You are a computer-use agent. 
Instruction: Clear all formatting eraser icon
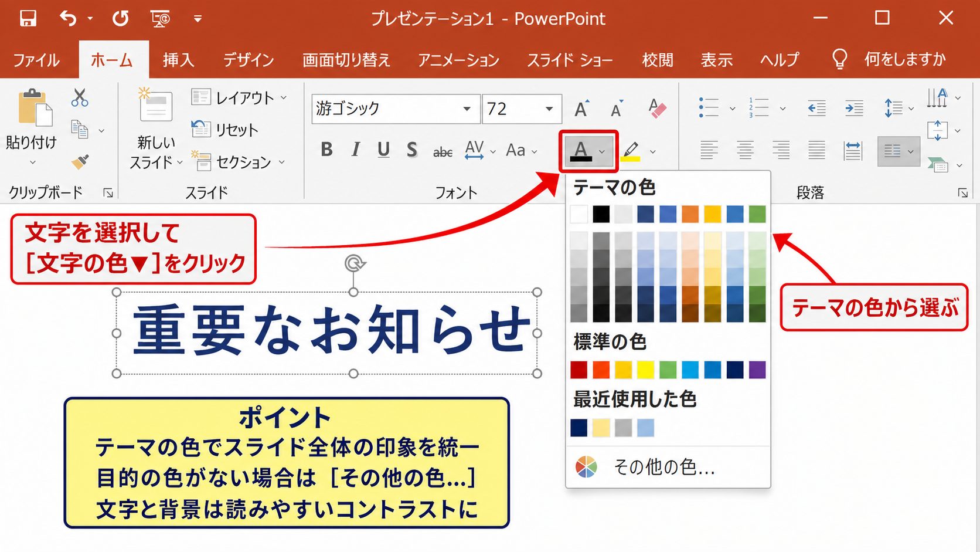[x=657, y=109]
